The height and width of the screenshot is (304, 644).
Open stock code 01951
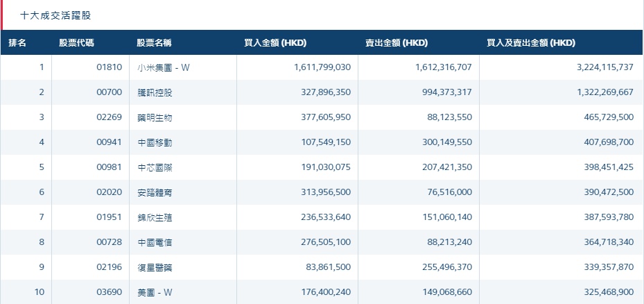(110, 217)
